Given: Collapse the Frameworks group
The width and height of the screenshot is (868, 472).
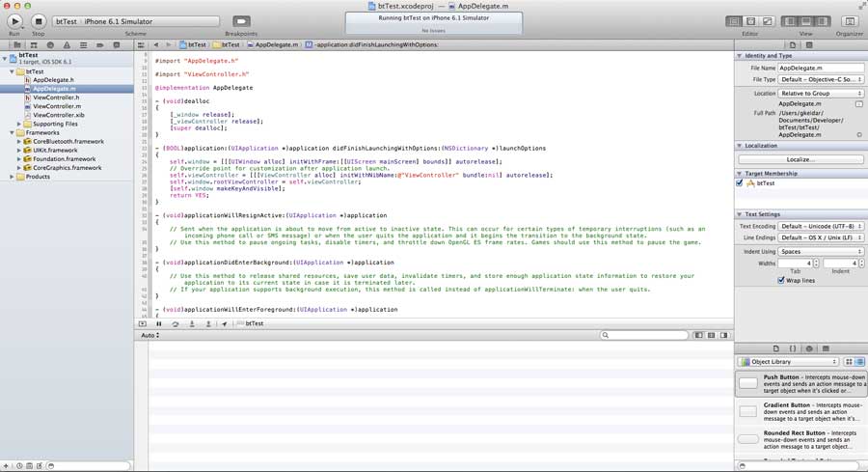Looking at the screenshot, I should click(x=12, y=132).
